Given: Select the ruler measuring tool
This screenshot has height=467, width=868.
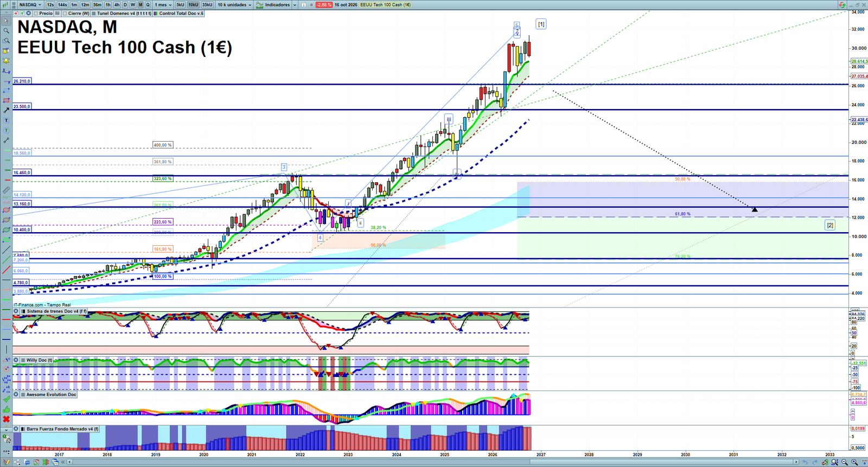Looking at the screenshot, I should pos(7,190).
